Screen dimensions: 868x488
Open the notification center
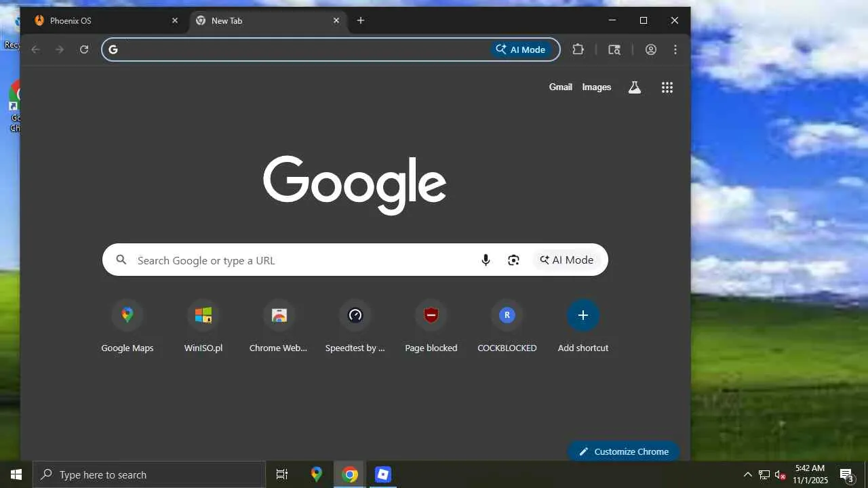[x=846, y=474]
